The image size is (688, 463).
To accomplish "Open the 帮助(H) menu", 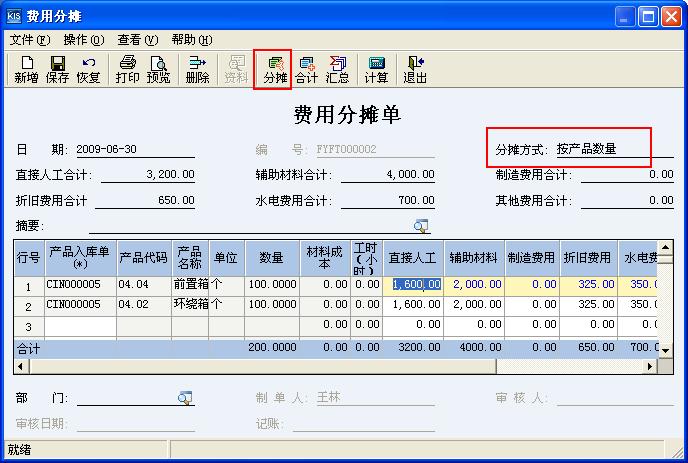I will tap(192, 40).
